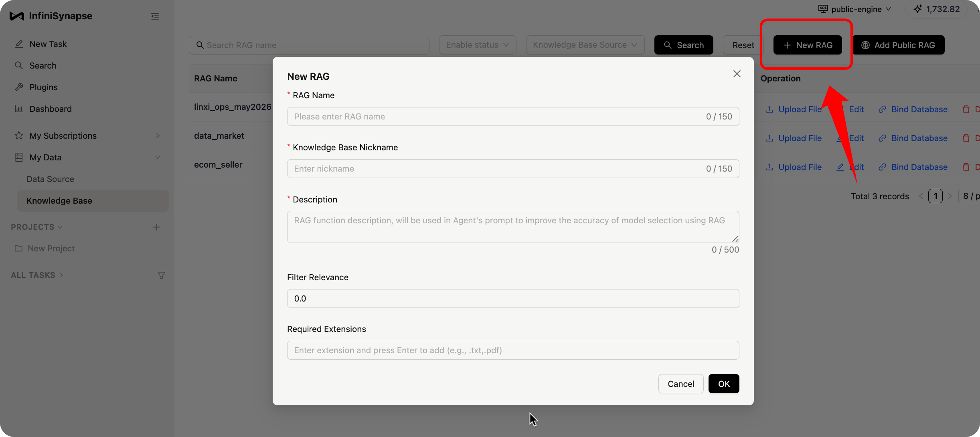Collapse sidebar with the menu-fold icon
Image resolution: width=980 pixels, height=437 pixels.
click(x=155, y=16)
